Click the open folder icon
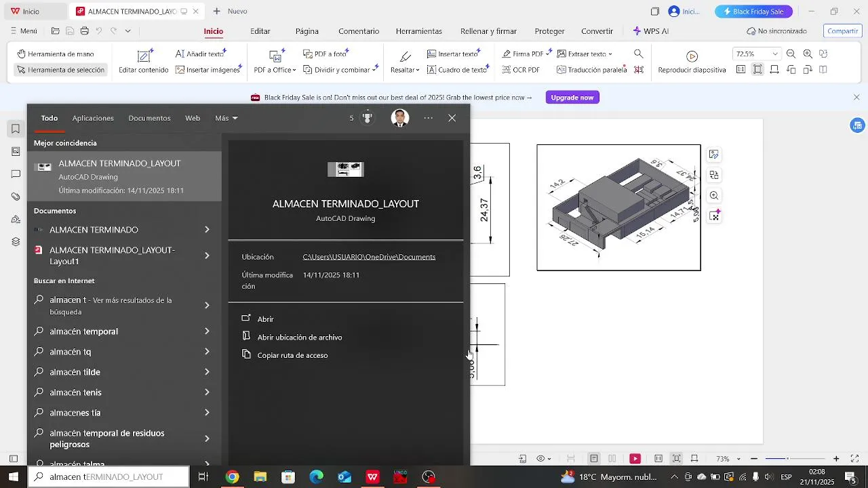The width and height of the screenshot is (868, 488). pos(56,31)
